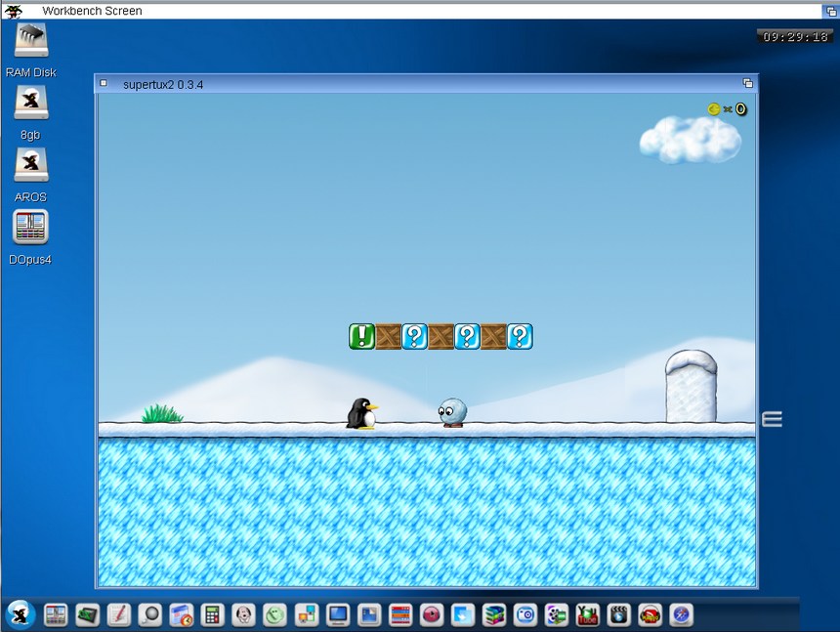Open the AROS drive icon

point(31,165)
